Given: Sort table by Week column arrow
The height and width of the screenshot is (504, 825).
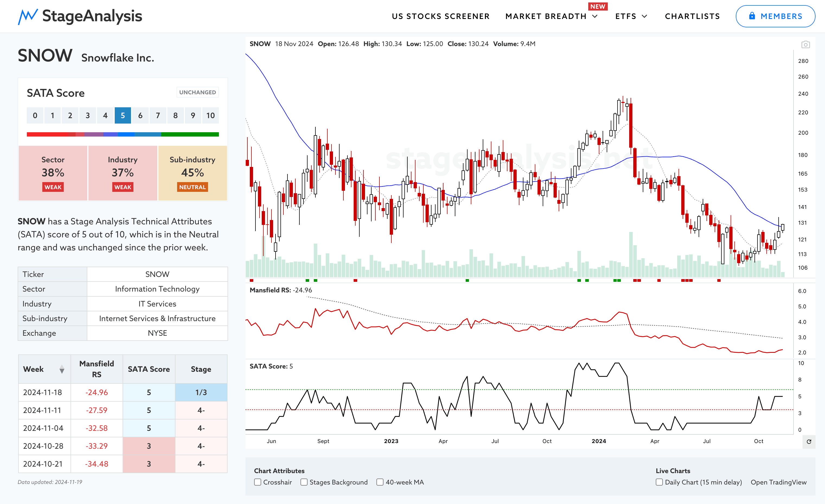Looking at the screenshot, I should pos(62,369).
